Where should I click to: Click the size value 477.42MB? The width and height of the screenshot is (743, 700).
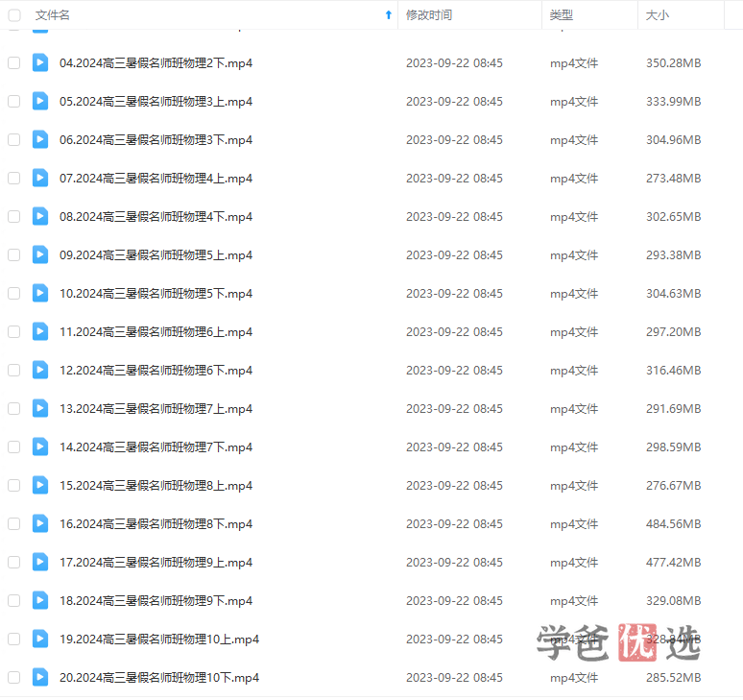coord(673,562)
